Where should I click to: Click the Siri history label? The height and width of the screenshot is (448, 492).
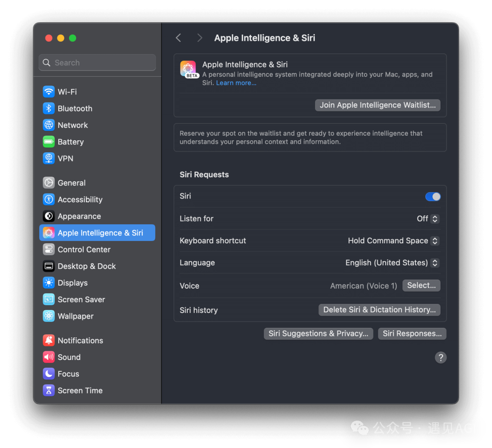[199, 310]
